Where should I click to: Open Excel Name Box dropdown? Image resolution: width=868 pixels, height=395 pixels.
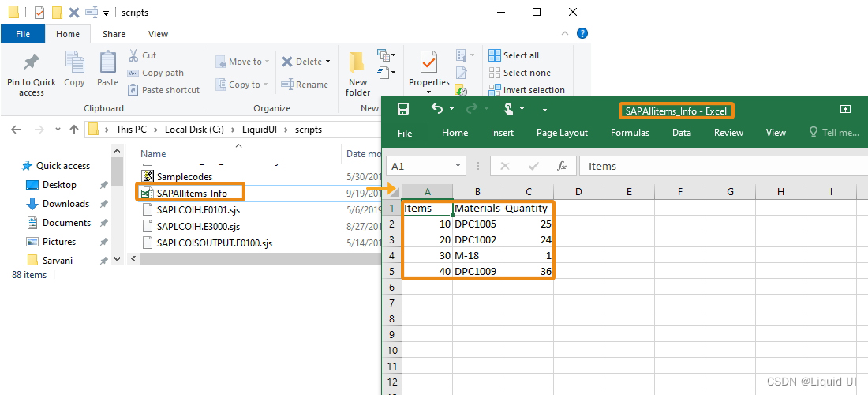coord(458,166)
